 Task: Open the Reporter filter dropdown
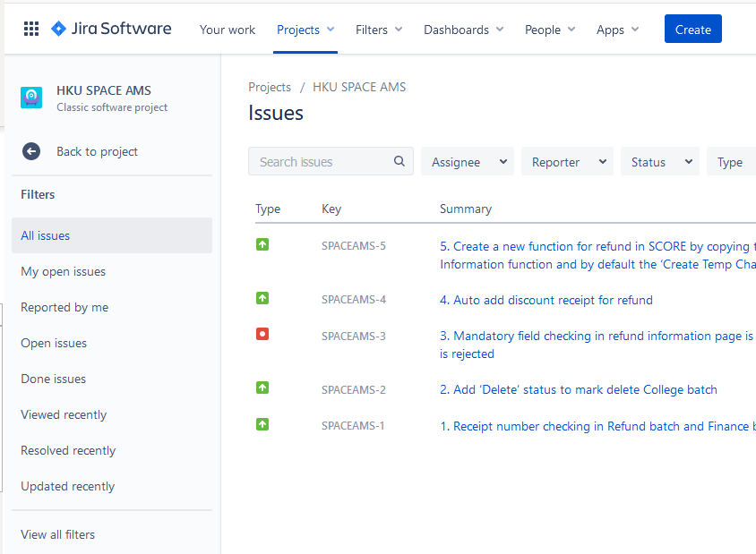pos(567,162)
